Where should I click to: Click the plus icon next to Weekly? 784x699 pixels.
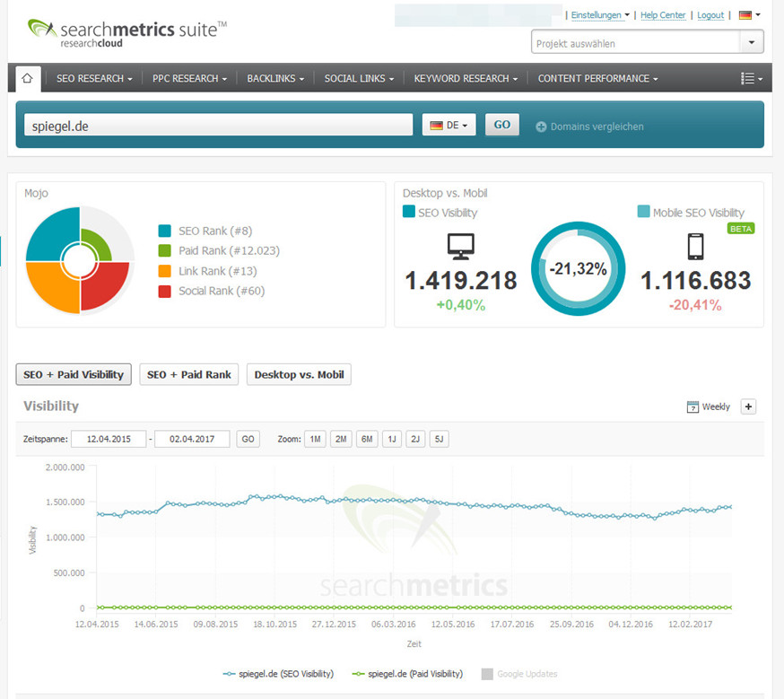coord(748,406)
